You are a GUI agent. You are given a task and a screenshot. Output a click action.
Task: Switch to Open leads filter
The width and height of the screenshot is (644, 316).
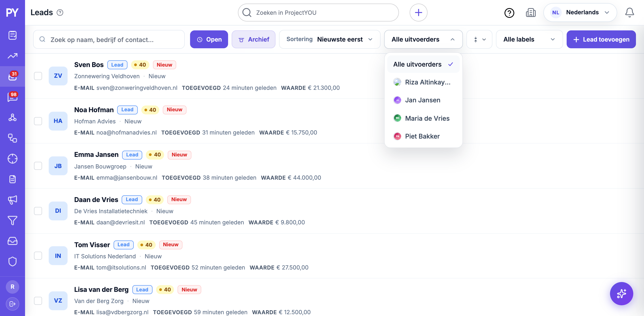(209, 39)
